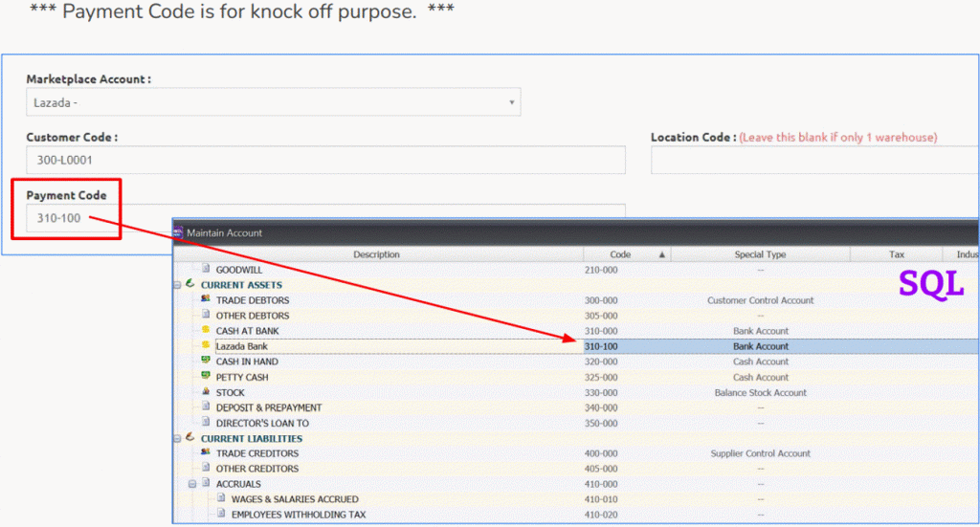Click the CURRENT LIABILITIES group icon
The height and width of the screenshot is (527, 980).
190,437
